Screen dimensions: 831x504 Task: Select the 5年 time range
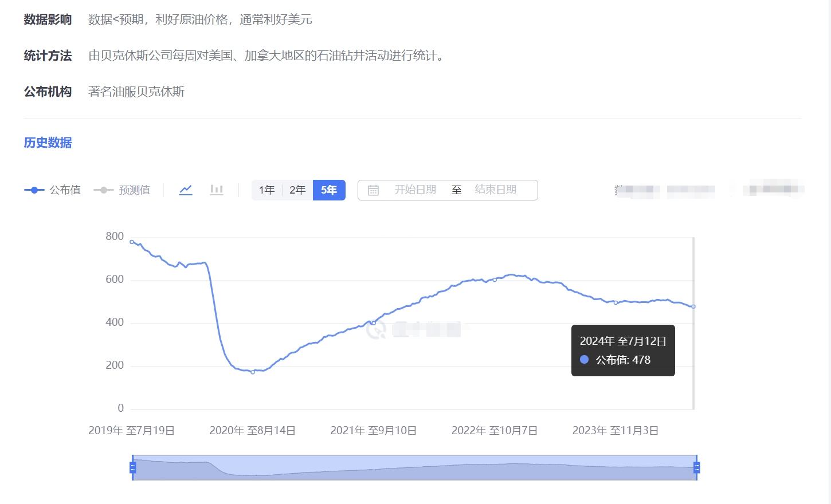[x=329, y=190]
